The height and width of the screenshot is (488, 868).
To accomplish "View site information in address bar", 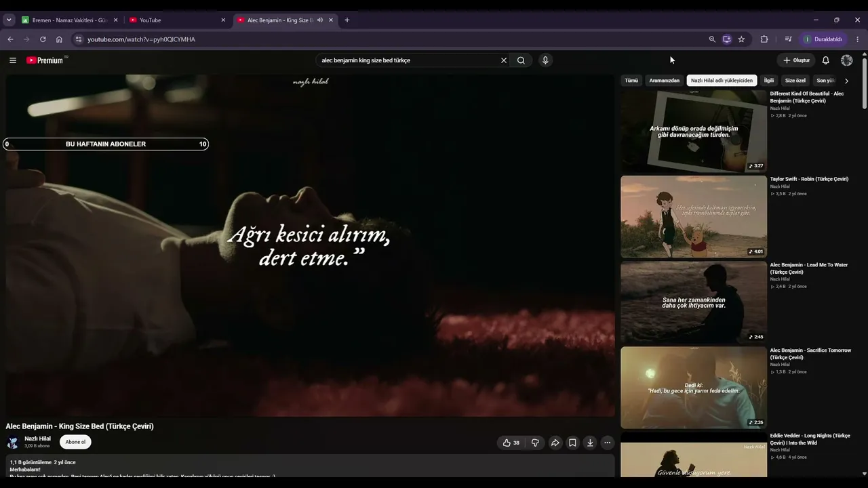I will [79, 39].
